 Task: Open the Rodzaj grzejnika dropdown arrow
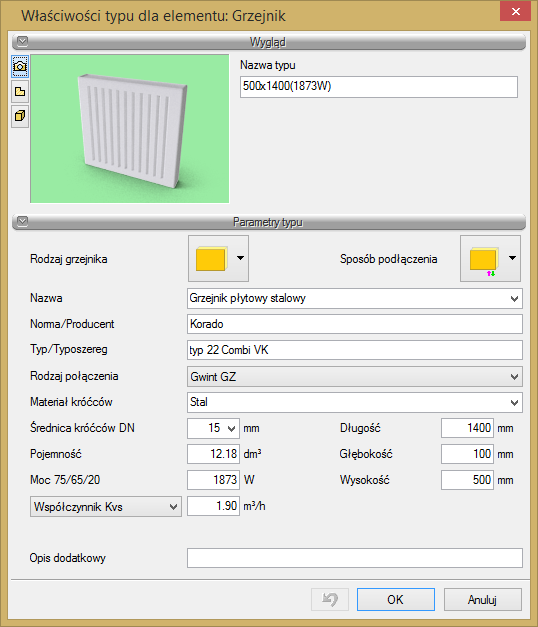point(240,258)
